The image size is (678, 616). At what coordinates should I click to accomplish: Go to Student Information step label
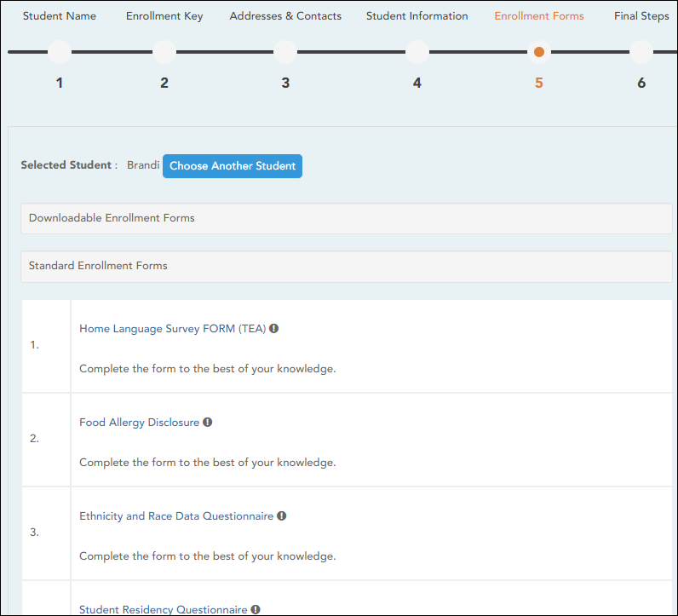coord(417,16)
